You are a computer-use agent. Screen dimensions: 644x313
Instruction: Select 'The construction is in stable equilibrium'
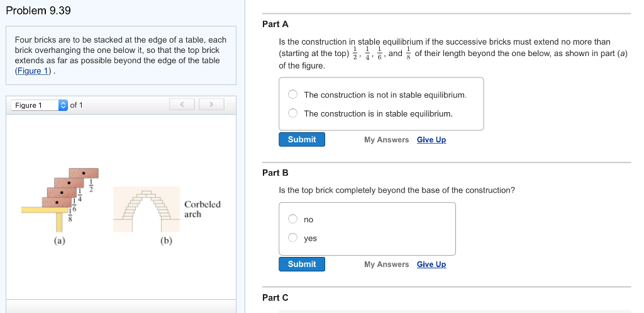pos(292,113)
